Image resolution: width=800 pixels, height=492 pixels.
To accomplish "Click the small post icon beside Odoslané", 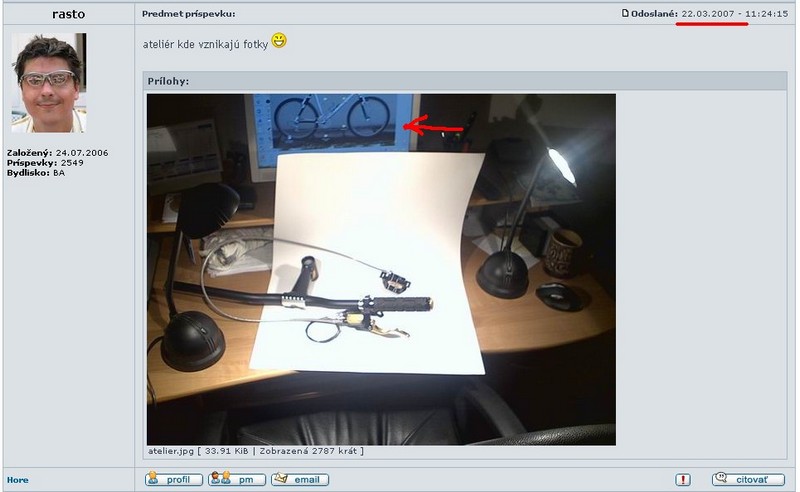I will coord(625,14).
